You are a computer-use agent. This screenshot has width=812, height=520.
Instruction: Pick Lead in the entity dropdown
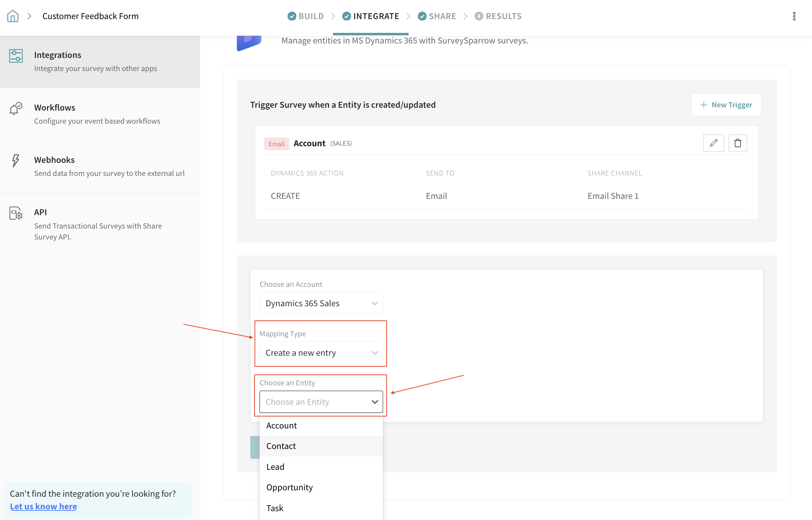coord(275,467)
